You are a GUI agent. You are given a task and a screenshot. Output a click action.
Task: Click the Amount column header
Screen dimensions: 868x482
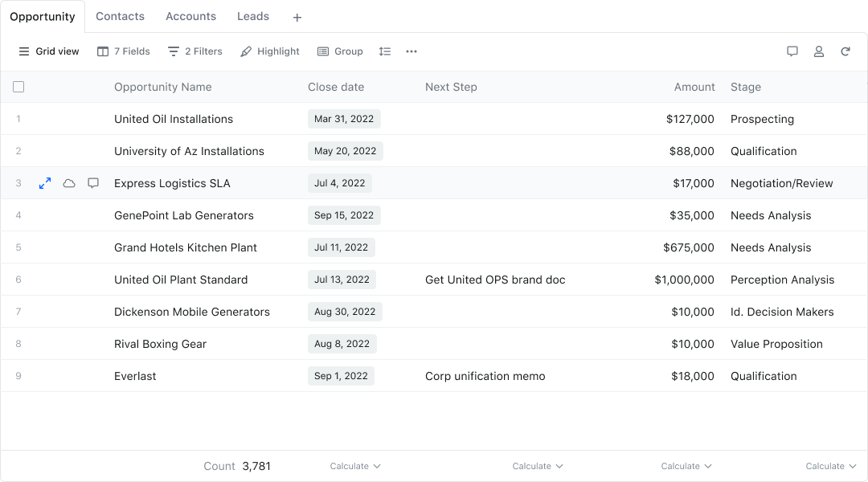[694, 87]
